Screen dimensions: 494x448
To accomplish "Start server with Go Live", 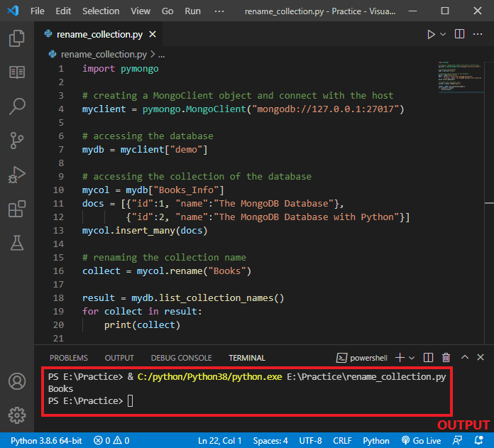I will point(421,440).
